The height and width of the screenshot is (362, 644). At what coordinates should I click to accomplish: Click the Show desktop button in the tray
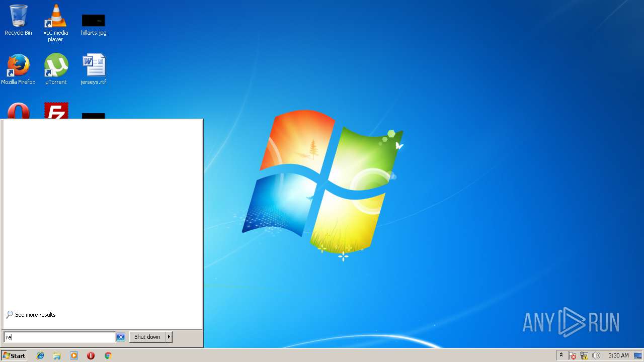pos(638,355)
